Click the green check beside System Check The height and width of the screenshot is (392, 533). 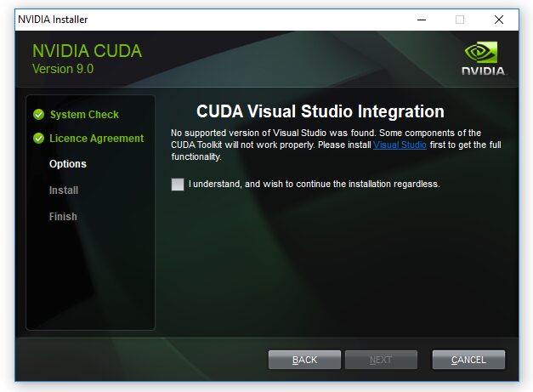[x=39, y=115]
